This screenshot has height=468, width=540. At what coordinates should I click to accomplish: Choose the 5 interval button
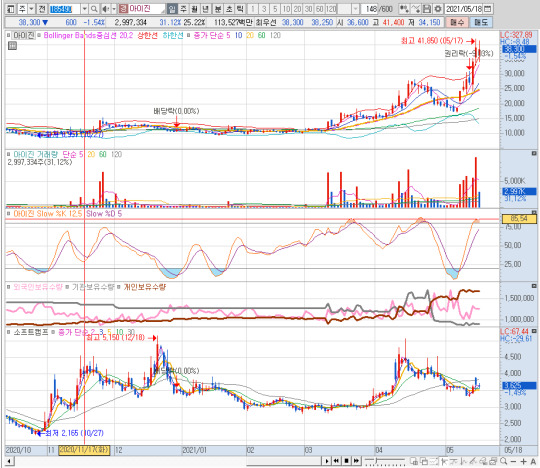(x=275, y=9)
